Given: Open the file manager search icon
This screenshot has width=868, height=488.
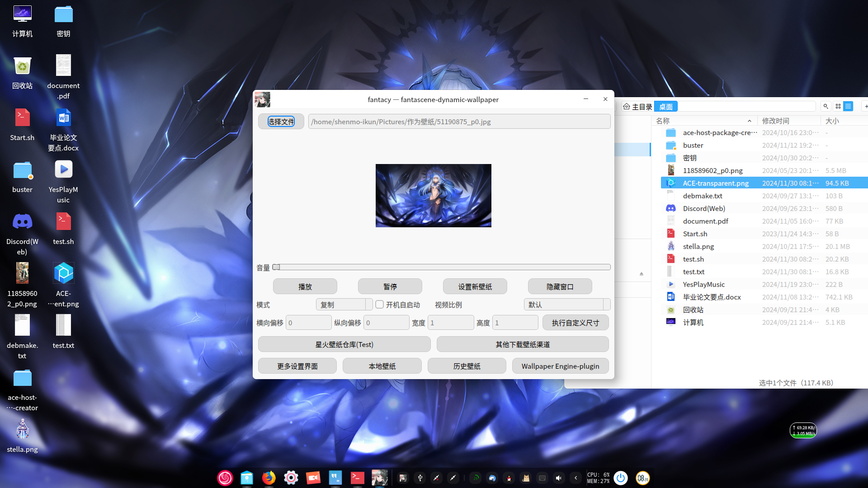Looking at the screenshot, I should tap(826, 106).
